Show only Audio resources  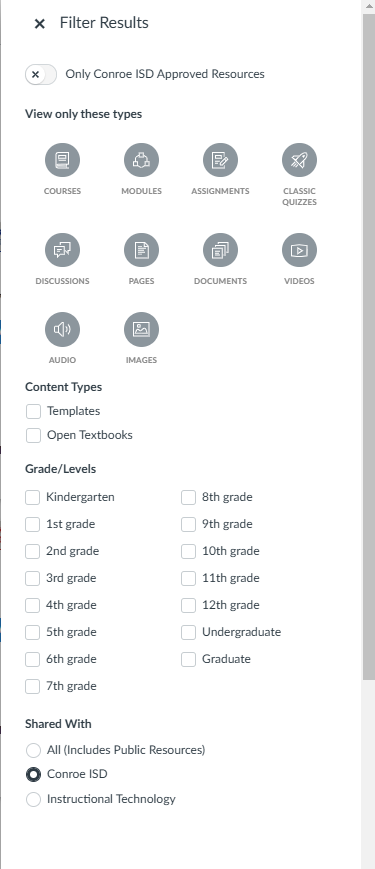click(x=62, y=329)
